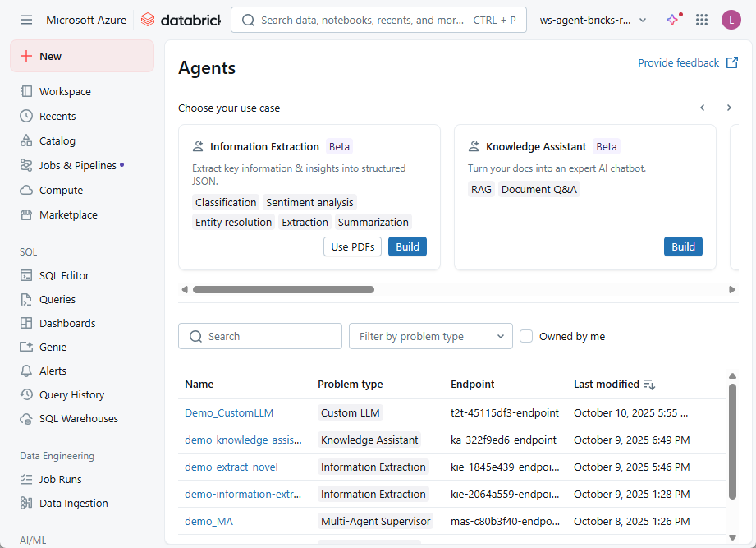Open SQL Editor from sidebar

pos(63,275)
